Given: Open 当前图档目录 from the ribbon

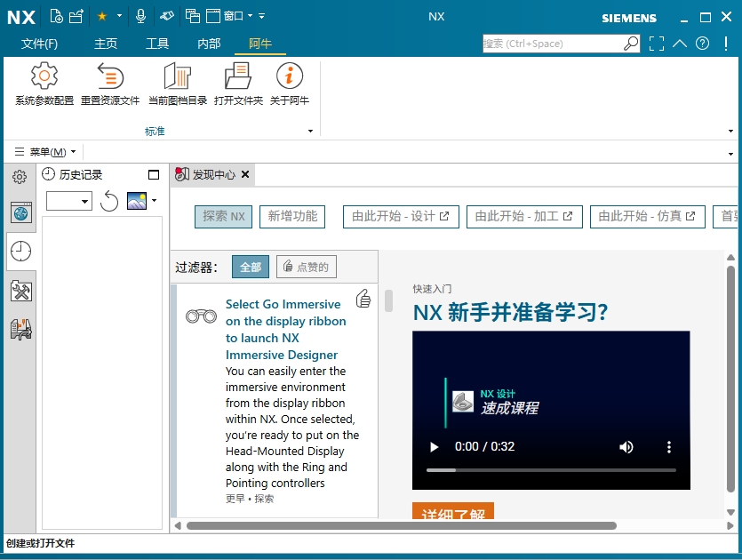Looking at the screenshot, I should pyautogui.click(x=177, y=76).
